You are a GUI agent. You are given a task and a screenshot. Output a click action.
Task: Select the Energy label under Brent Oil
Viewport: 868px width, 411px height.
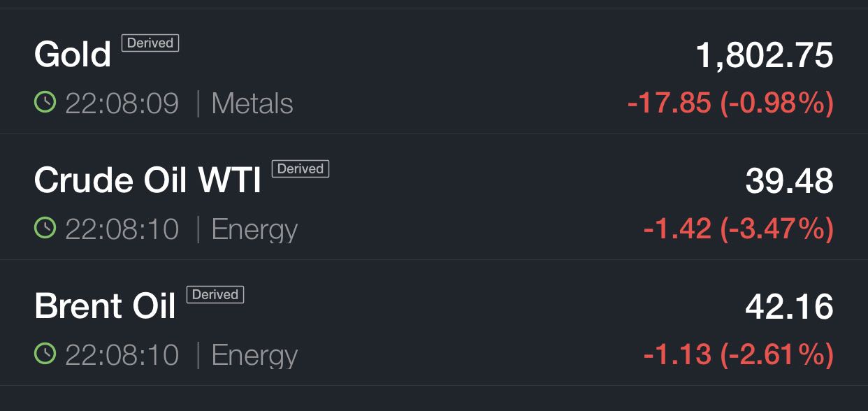254,356
